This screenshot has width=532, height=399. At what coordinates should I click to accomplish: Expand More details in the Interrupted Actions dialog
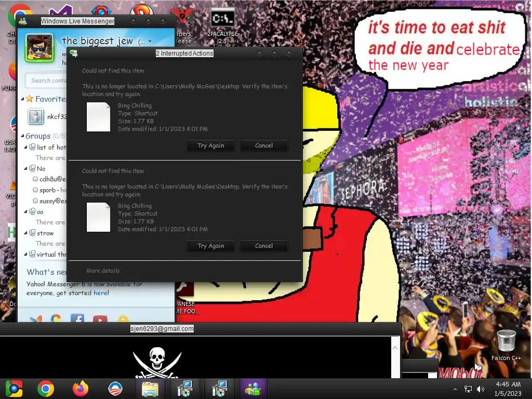pyautogui.click(x=101, y=271)
